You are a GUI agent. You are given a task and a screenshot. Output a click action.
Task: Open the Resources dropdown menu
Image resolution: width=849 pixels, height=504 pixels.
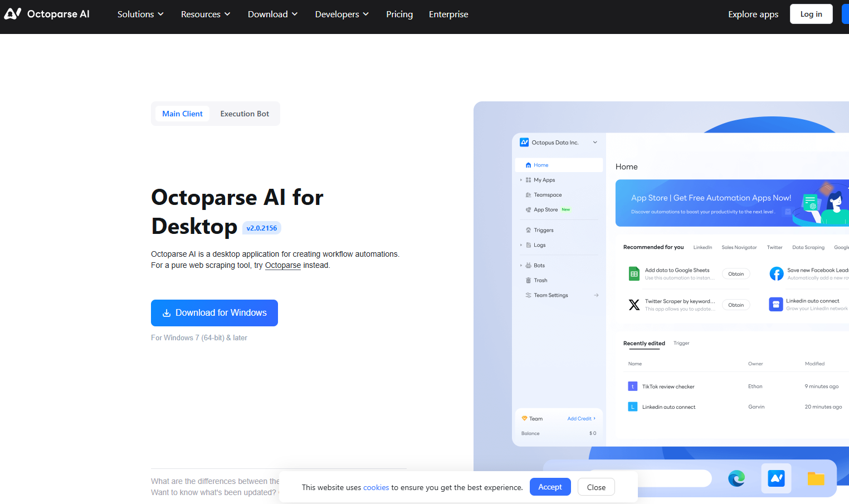pyautogui.click(x=206, y=14)
